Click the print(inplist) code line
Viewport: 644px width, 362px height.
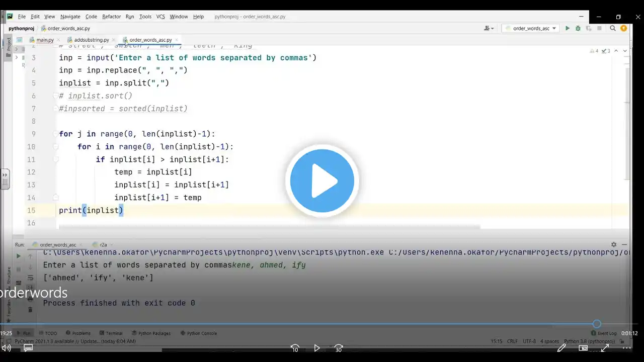tap(91, 210)
